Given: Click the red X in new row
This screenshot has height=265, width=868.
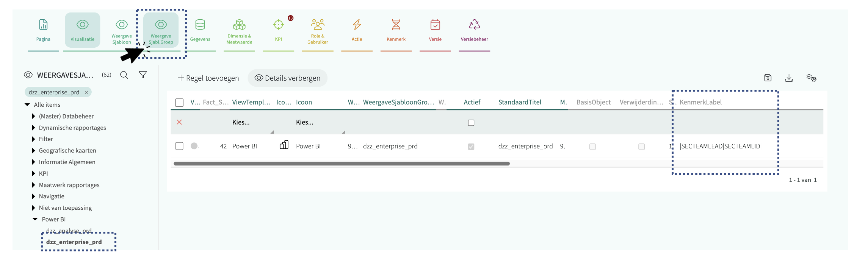Looking at the screenshot, I should 180,122.
